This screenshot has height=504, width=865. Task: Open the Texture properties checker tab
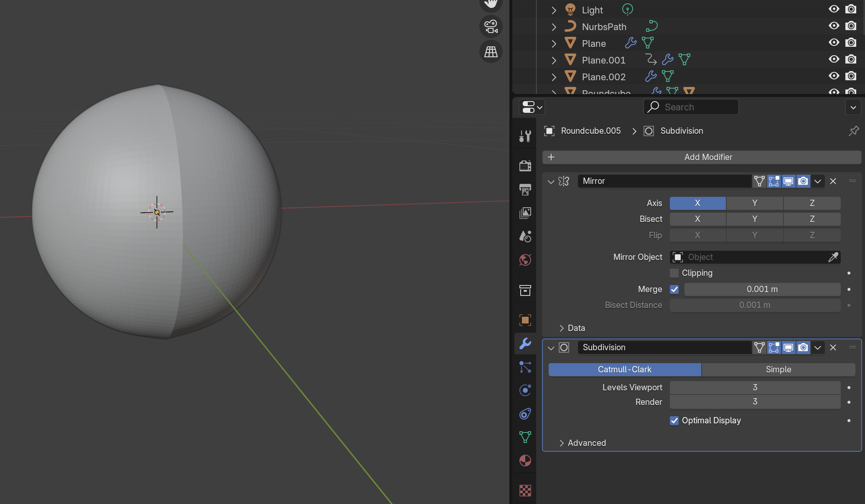point(525,490)
